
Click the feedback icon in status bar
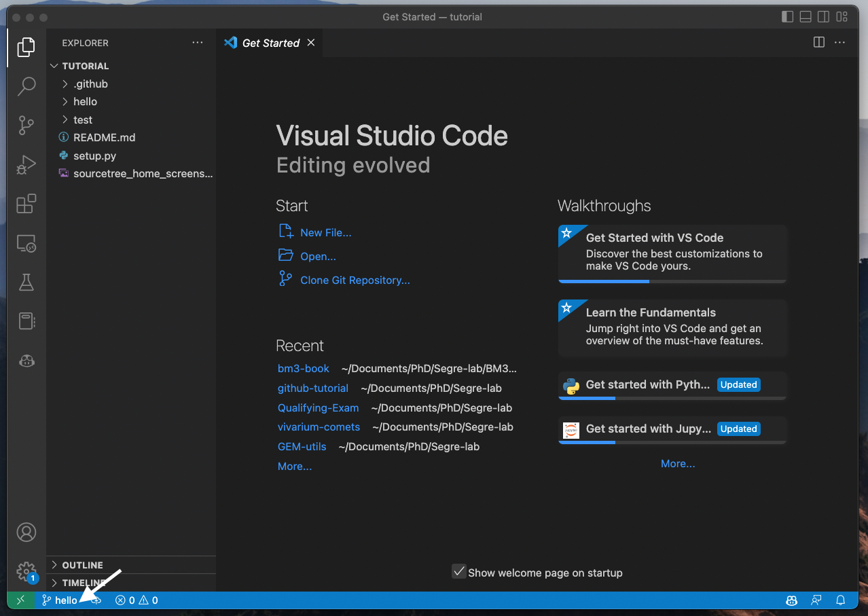click(816, 600)
